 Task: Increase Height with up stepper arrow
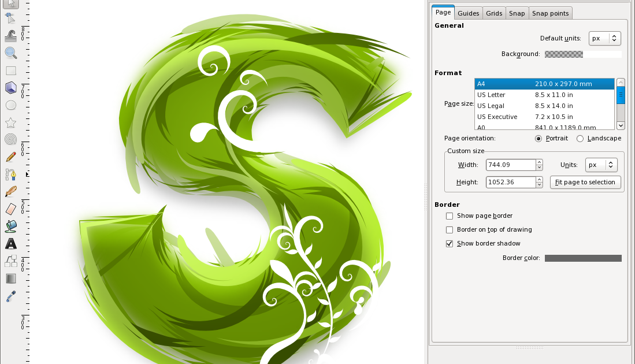coord(539,179)
